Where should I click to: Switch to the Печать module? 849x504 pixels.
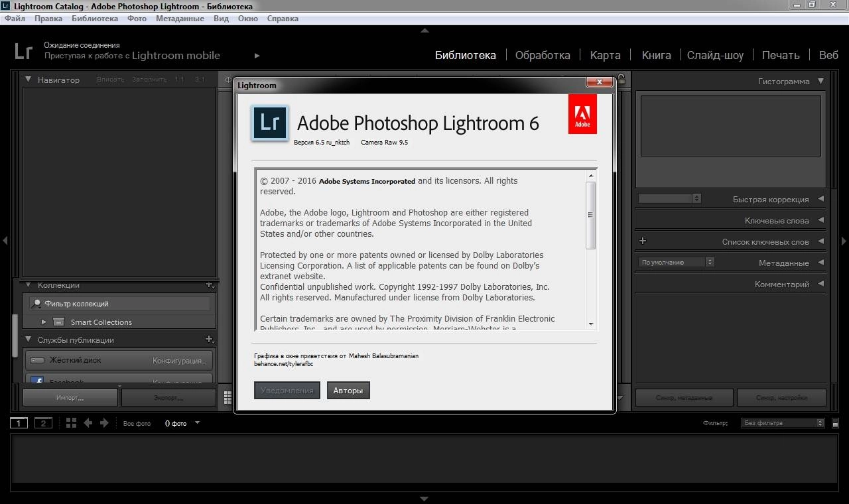(781, 55)
